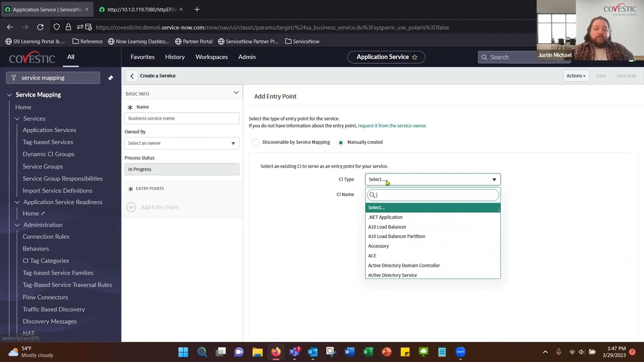The image size is (644, 362).
Task: Open the Now Learning Dashboard bookmark
Action: pos(138,41)
